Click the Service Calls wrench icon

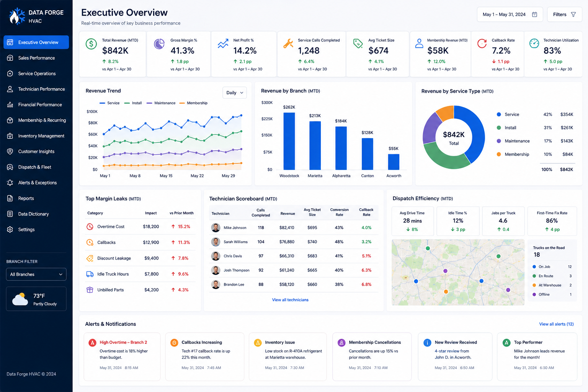point(288,44)
